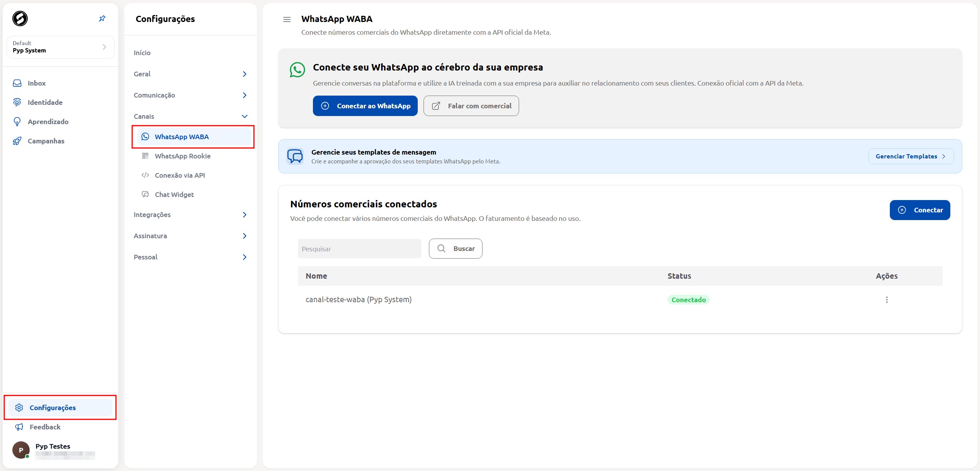The height and width of the screenshot is (471, 980).
Task: Click the Pyp Testes user avatar
Action: click(21, 450)
